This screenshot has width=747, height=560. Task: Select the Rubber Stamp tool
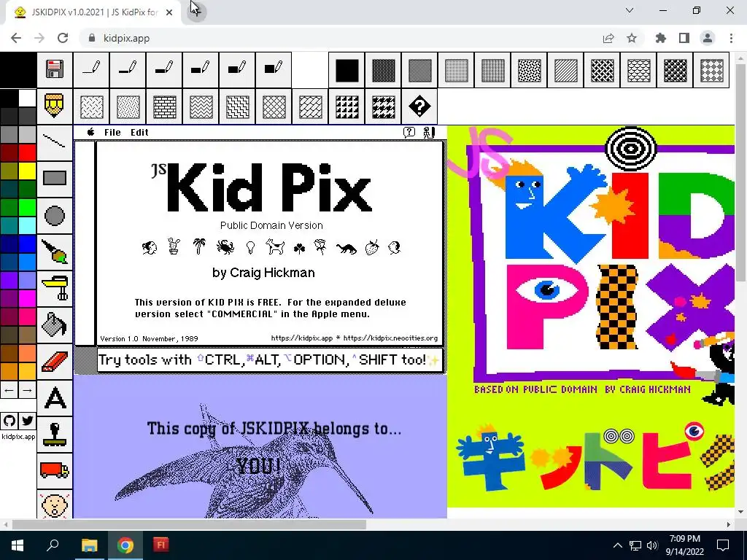(x=55, y=435)
